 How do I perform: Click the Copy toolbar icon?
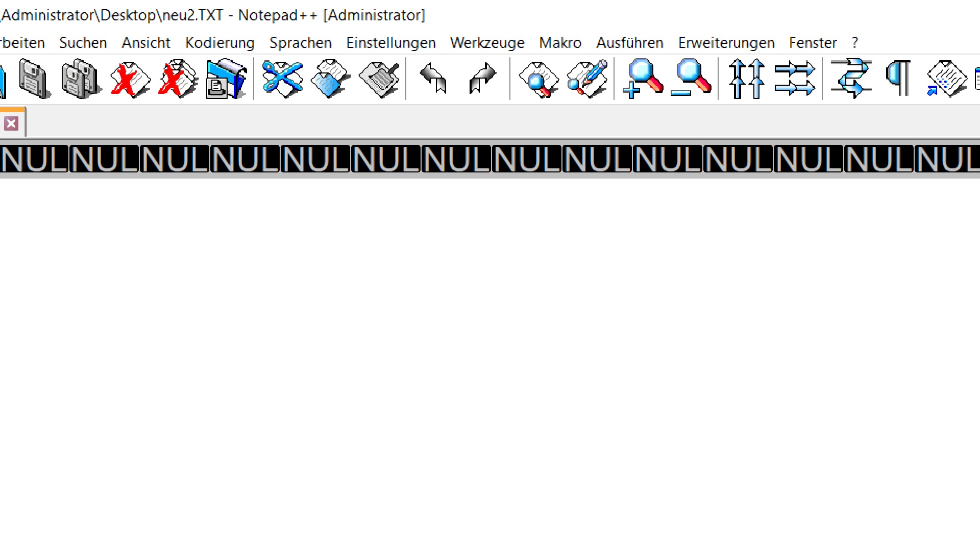[330, 79]
